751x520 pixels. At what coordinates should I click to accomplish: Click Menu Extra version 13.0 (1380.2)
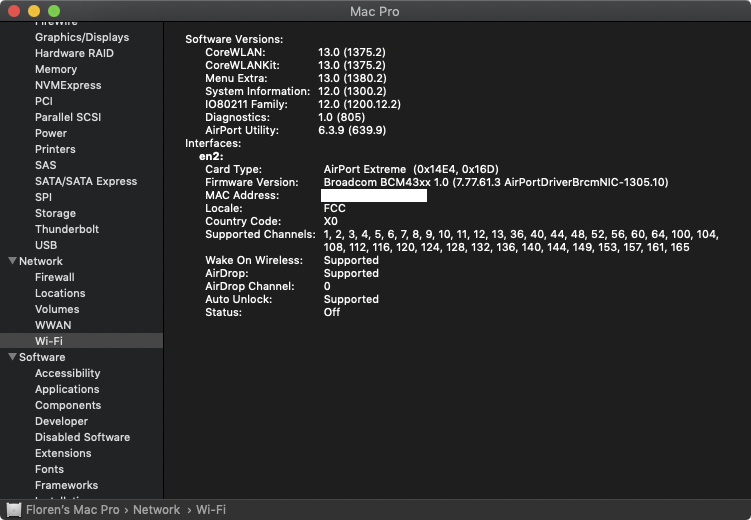pos(353,78)
